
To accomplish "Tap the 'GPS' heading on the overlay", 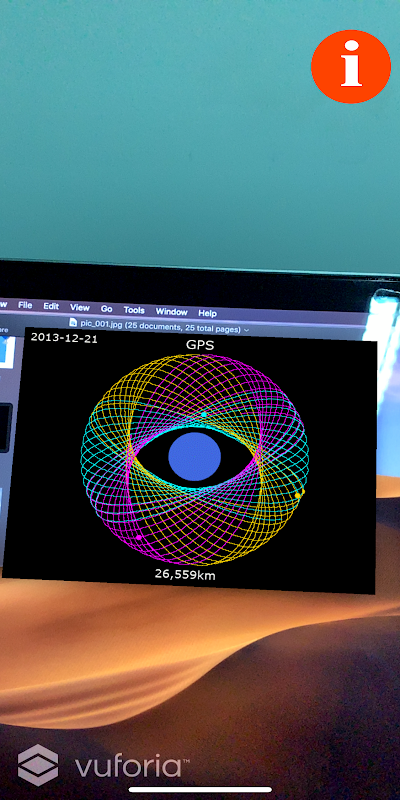I will click(x=199, y=345).
